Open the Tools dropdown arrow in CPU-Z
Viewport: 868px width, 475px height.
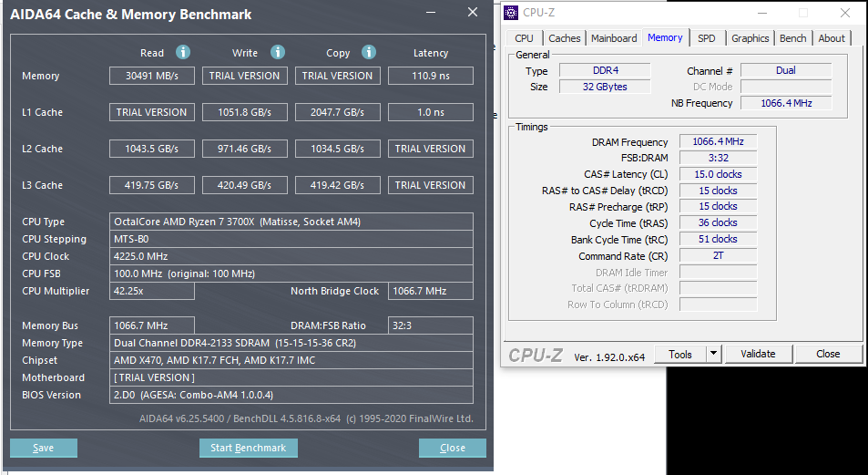pyautogui.click(x=713, y=354)
